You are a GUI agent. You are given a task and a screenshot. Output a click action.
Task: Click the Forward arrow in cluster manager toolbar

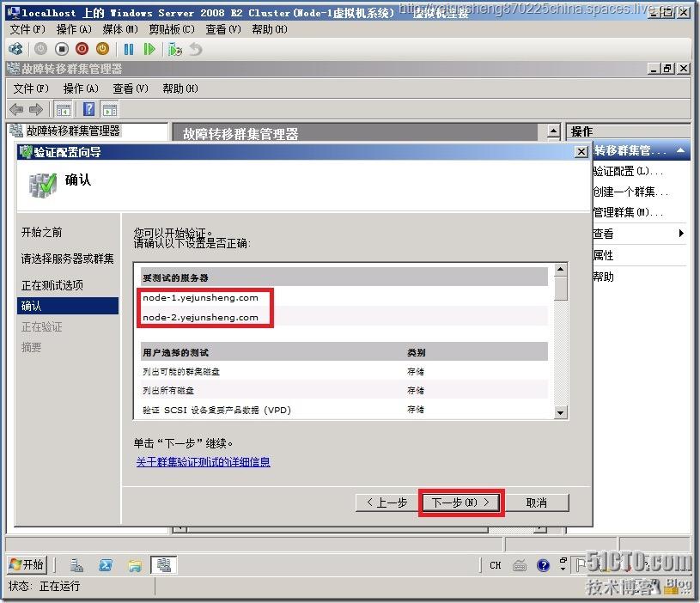36,109
